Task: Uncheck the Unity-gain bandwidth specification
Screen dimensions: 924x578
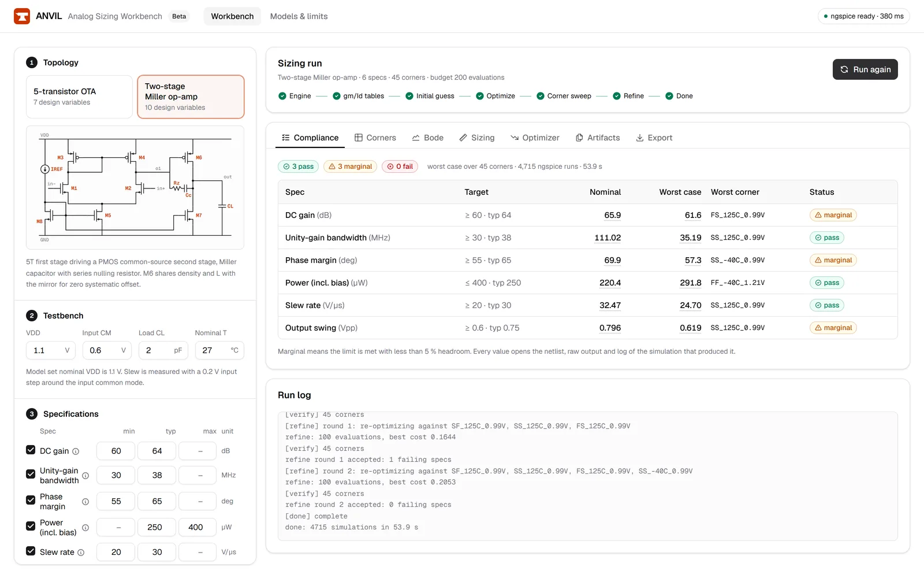Action: tap(31, 474)
